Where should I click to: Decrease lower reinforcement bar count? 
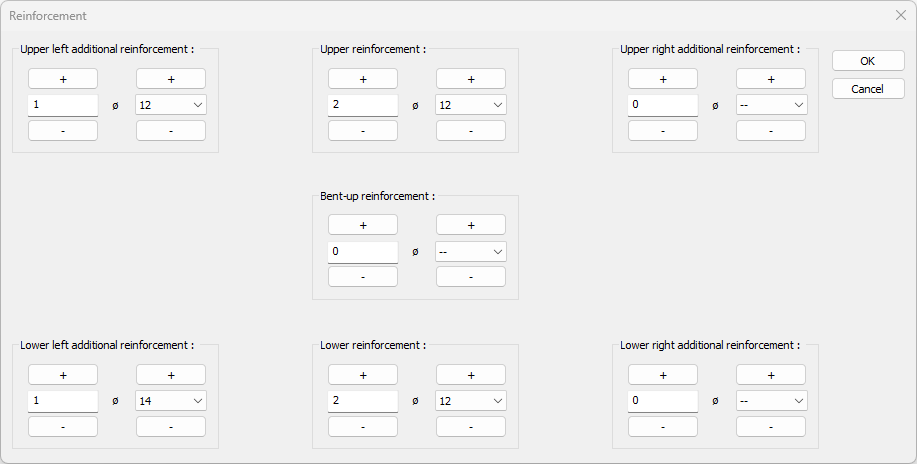coord(363,427)
